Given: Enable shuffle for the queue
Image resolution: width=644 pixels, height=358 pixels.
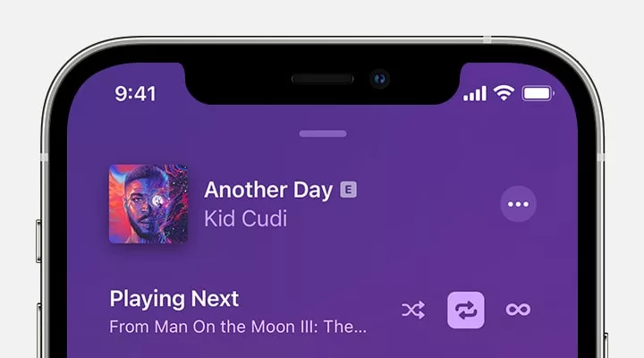Looking at the screenshot, I should point(413,310).
